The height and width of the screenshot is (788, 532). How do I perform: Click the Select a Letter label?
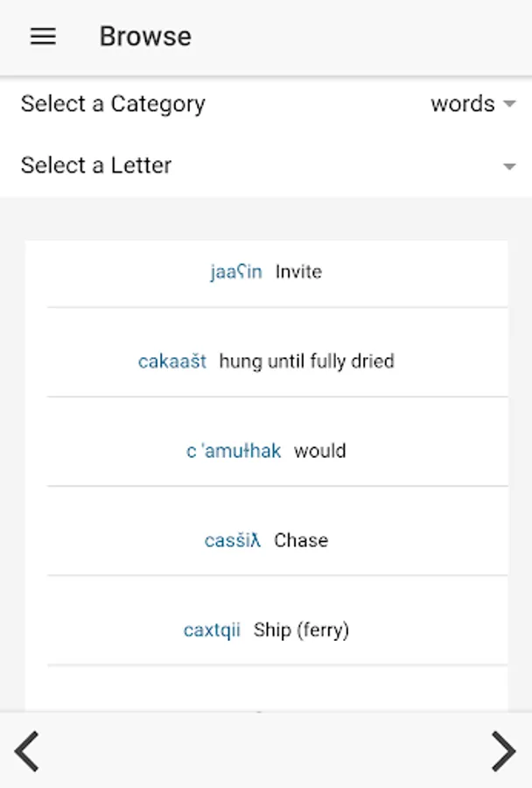pos(96,165)
